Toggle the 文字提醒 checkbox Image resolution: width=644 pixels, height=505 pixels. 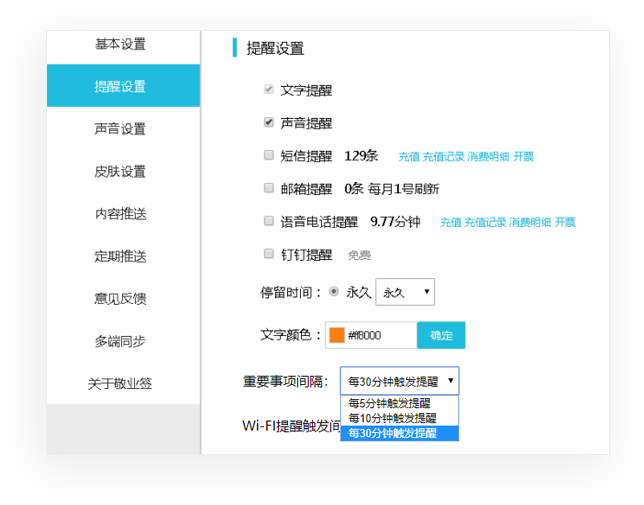coord(269,89)
